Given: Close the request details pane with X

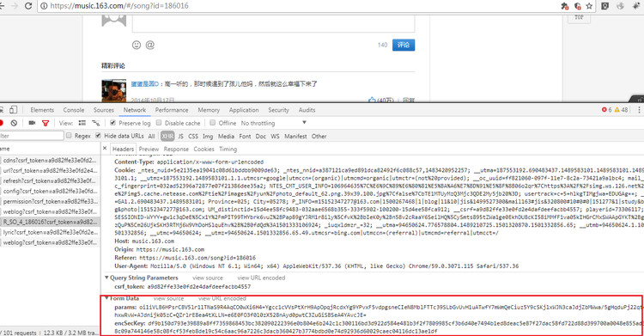Looking at the screenshot, I should click(x=105, y=149).
